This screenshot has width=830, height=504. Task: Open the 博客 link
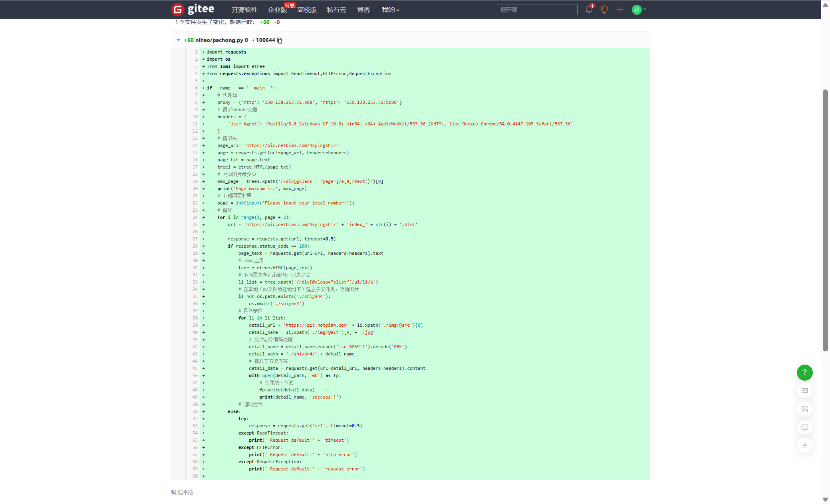[x=363, y=10]
